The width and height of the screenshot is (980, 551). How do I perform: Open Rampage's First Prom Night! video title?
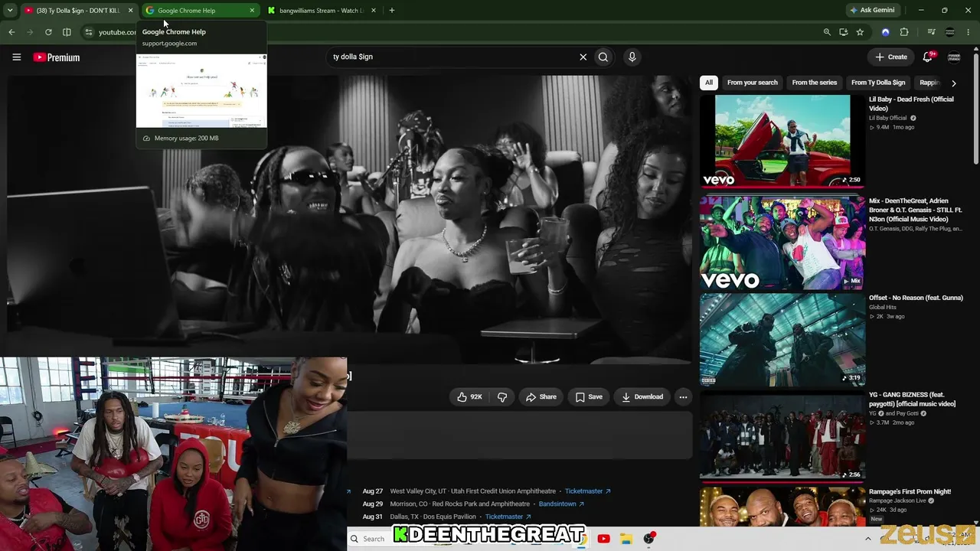point(910,491)
